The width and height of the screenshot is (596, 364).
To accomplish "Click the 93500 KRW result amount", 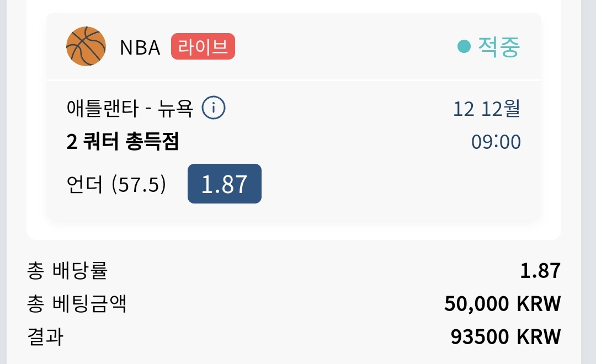I will pyautogui.click(x=505, y=337).
